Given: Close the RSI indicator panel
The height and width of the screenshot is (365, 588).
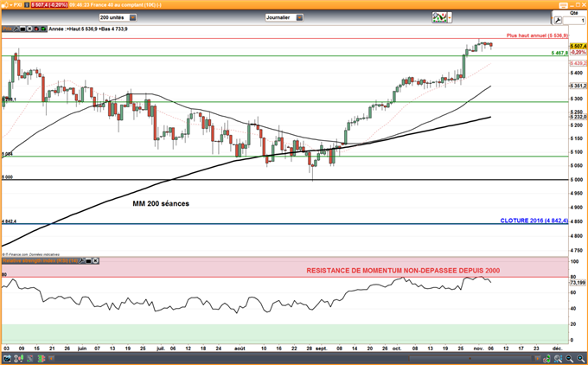Looking at the screenshot, I should [95, 260].
